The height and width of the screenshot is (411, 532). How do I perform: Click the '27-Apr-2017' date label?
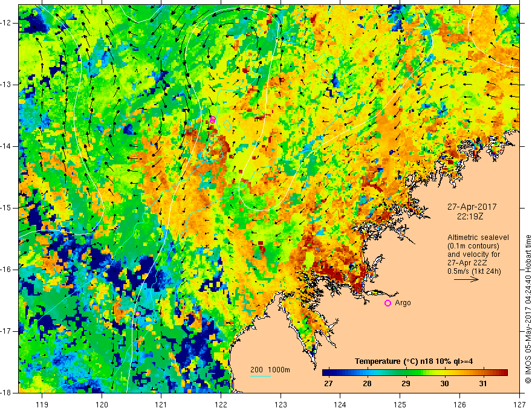point(472,207)
